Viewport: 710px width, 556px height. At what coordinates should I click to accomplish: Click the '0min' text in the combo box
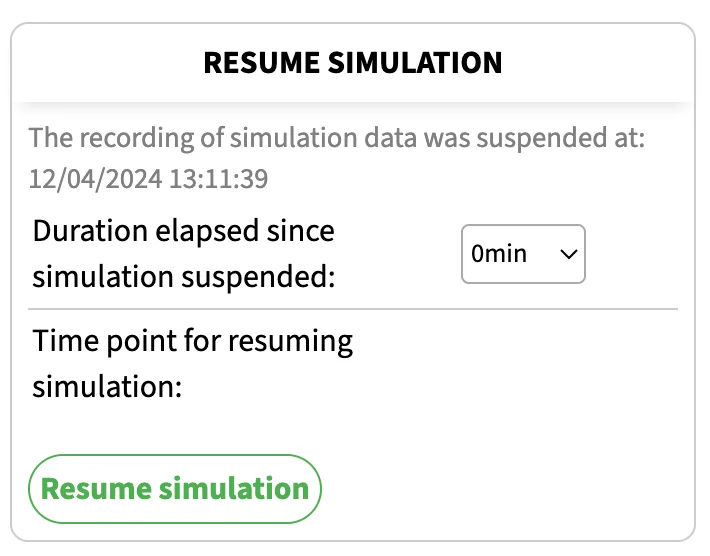499,254
